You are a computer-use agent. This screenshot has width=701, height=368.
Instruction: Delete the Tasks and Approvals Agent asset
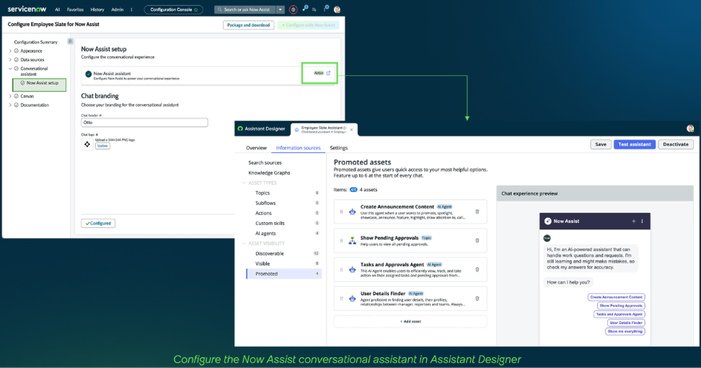[477, 270]
